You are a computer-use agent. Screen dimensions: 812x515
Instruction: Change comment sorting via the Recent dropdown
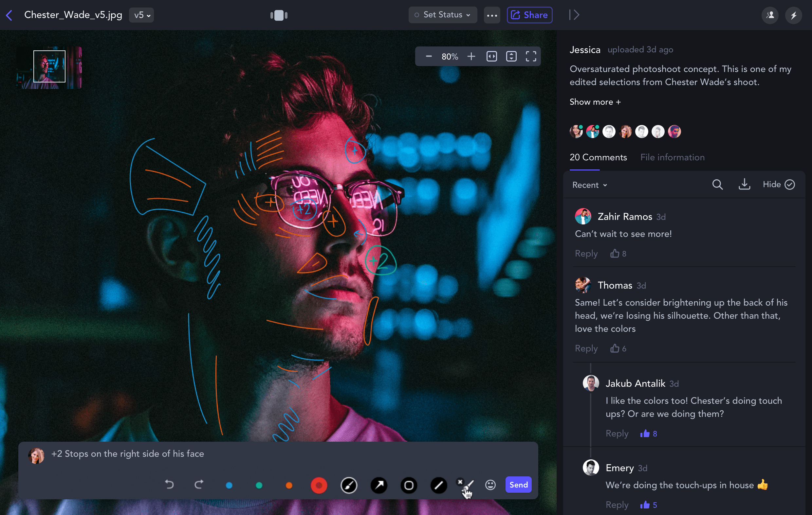pos(589,185)
